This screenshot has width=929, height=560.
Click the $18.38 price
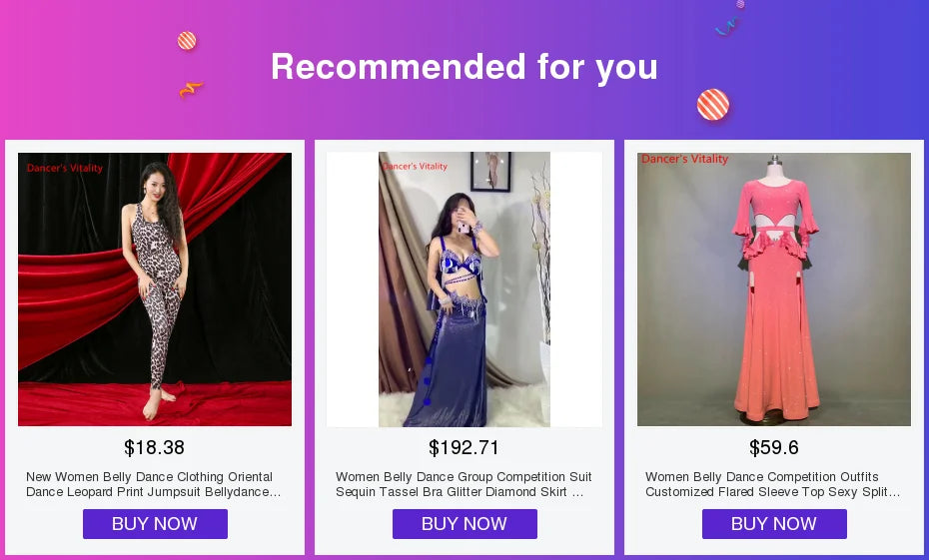tap(154, 448)
